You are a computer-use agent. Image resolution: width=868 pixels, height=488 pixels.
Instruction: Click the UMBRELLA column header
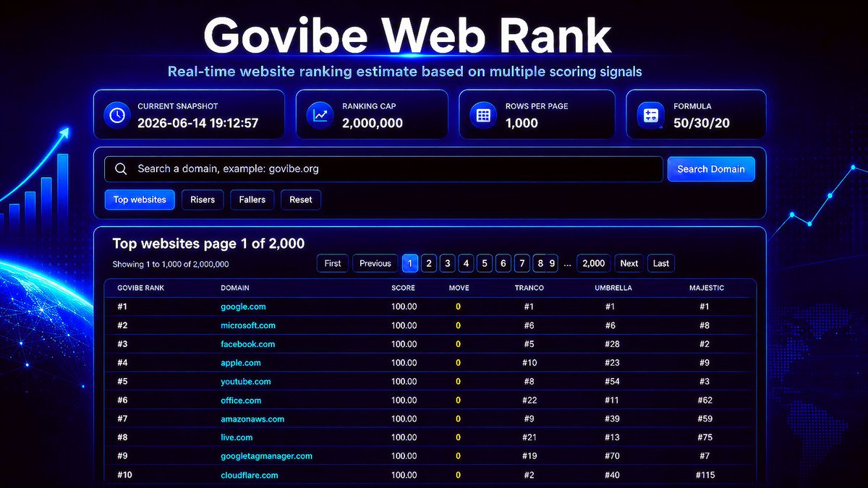coord(613,288)
